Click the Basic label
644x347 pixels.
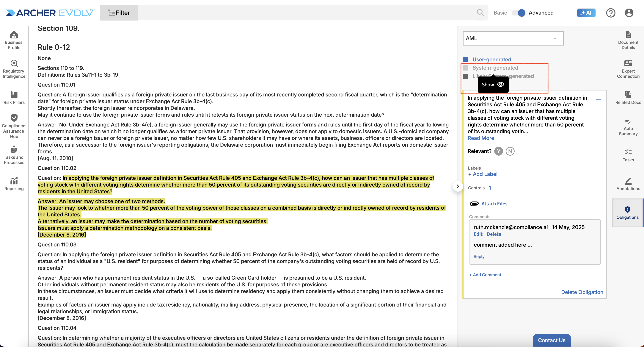pos(500,12)
